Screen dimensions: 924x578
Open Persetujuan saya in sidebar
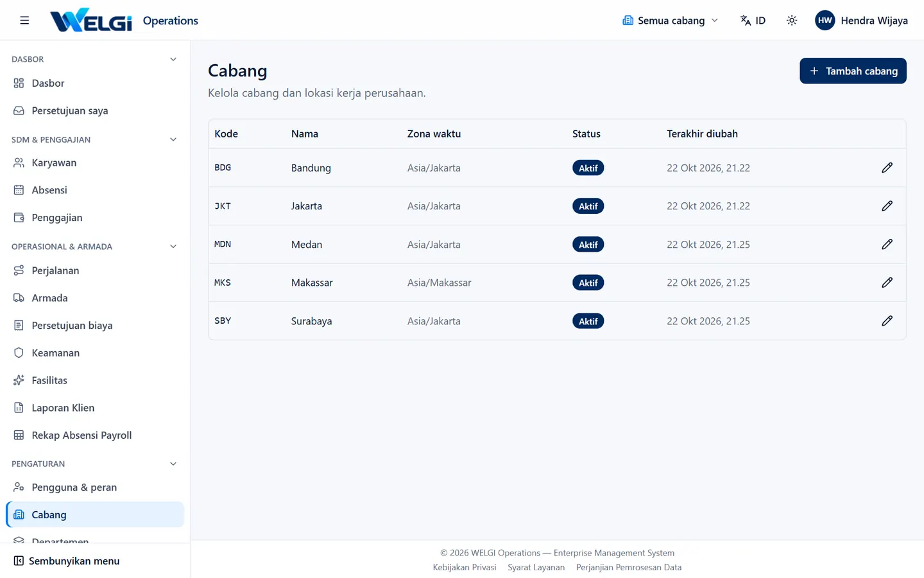pos(95,110)
